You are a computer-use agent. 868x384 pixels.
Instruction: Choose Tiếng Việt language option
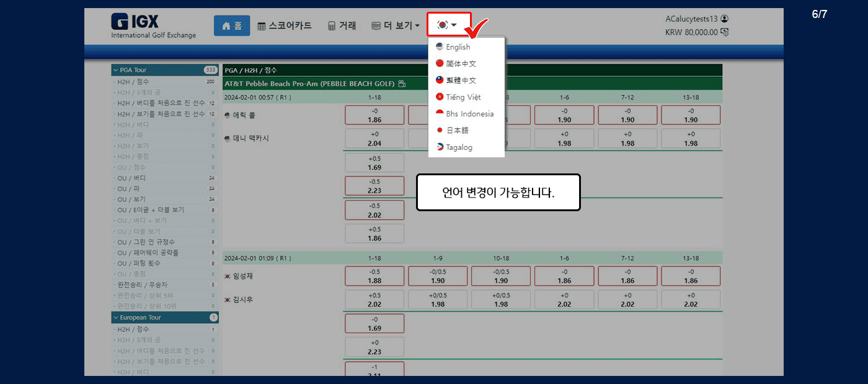pyautogui.click(x=463, y=97)
